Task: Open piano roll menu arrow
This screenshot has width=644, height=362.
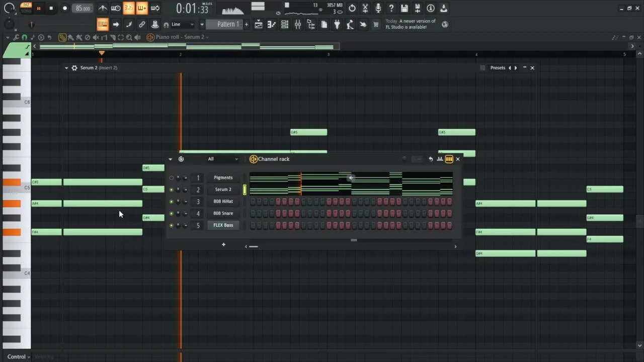Action: [8, 37]
